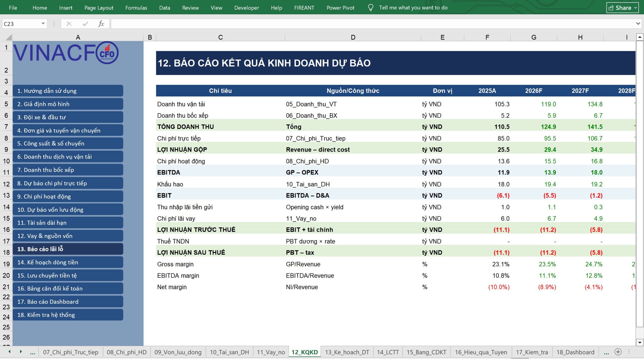Click the Cancel entry X icon
This screenshot has height=359, width=644.
(69, 24)
